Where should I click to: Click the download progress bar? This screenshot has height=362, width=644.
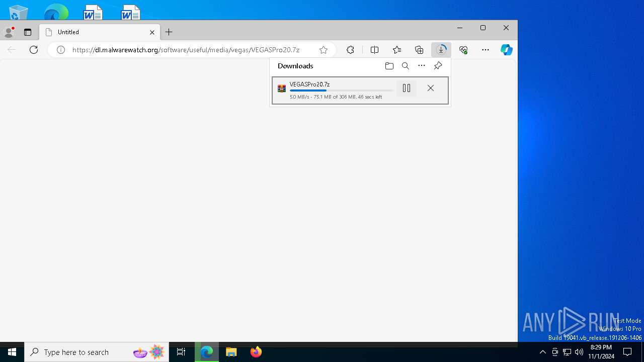[x=341, y=90]
